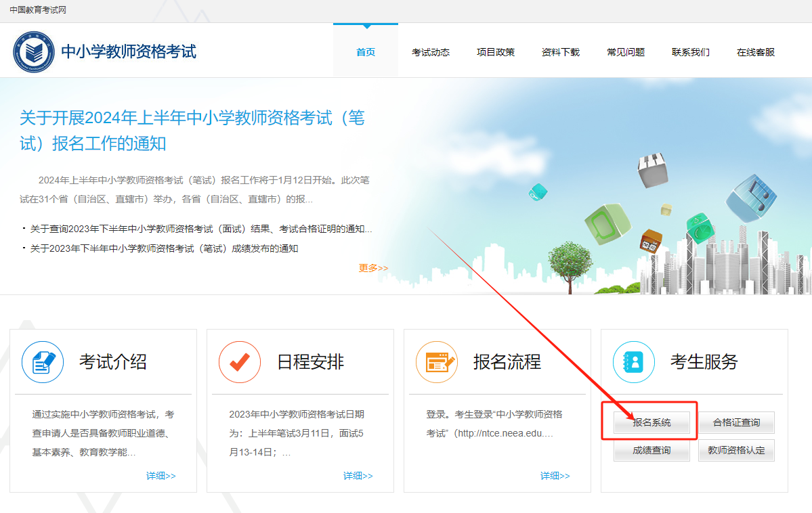Click the 考生服务 notebook icon
The height and width of the screenshot is (513, 812).
[634, 362]
